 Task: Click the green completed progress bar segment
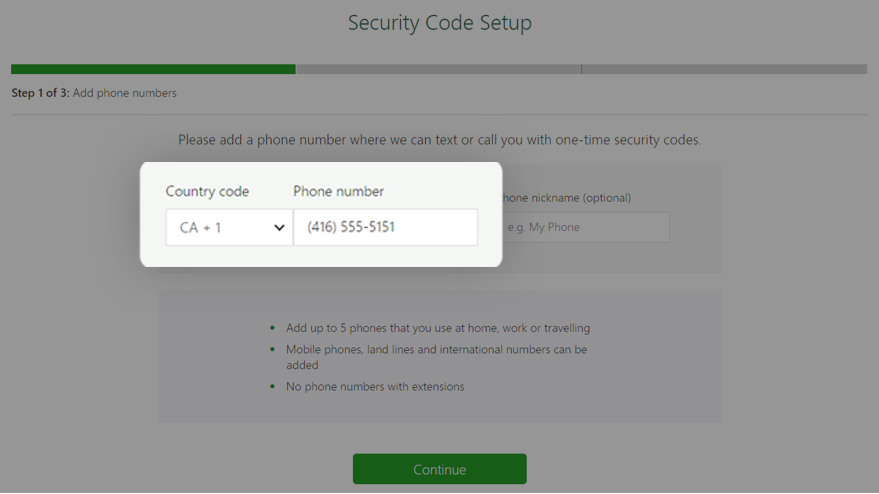tap(153, 69)
